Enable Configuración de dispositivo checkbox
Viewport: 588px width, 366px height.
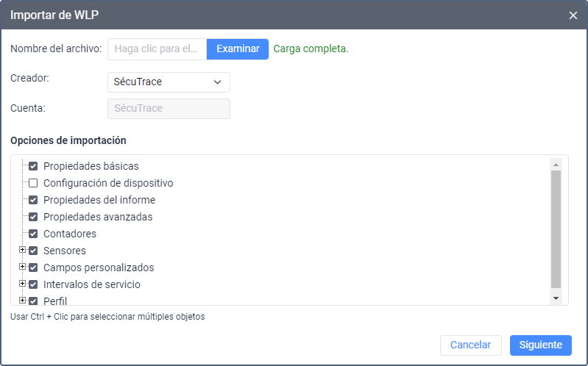tap(33, 183)
